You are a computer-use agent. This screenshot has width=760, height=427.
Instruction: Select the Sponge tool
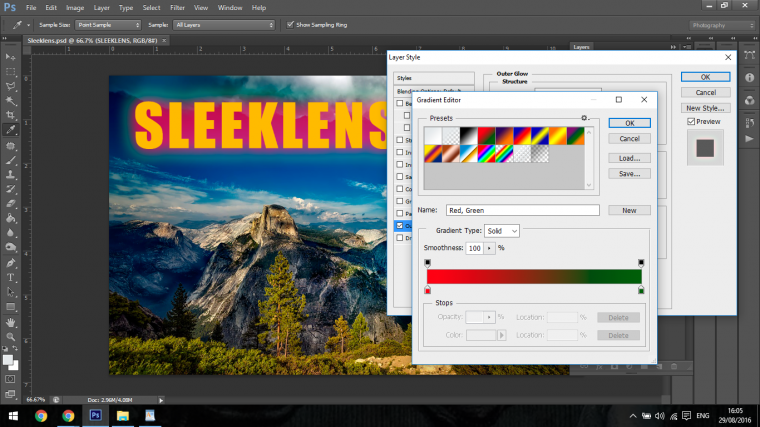10,247
